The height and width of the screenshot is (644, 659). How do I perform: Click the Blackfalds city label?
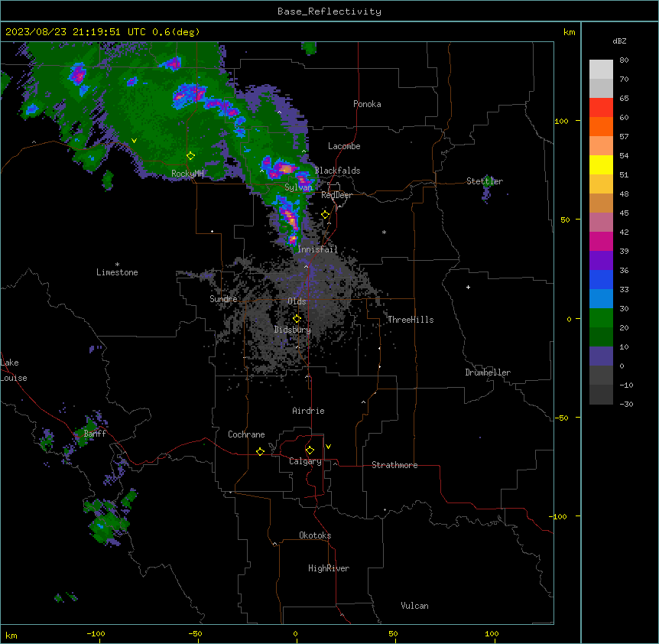pos(337,171)
